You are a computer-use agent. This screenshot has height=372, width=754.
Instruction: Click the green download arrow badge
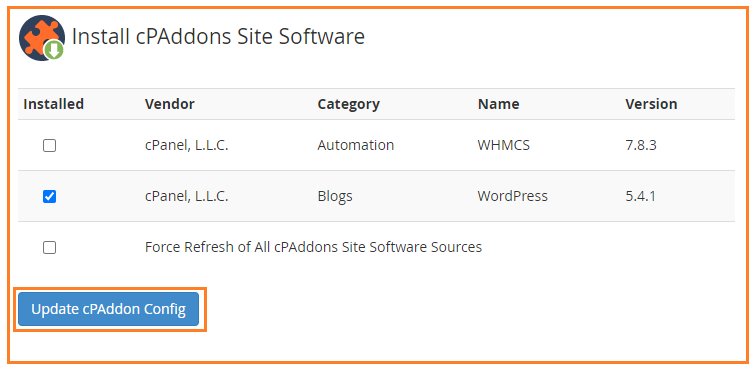54,50
